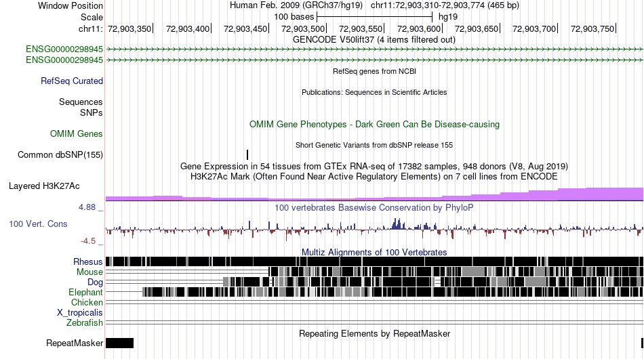644x359 pixels.
Task: Select the Zebrafish alignment label
Action: click(x=84, y=323)
